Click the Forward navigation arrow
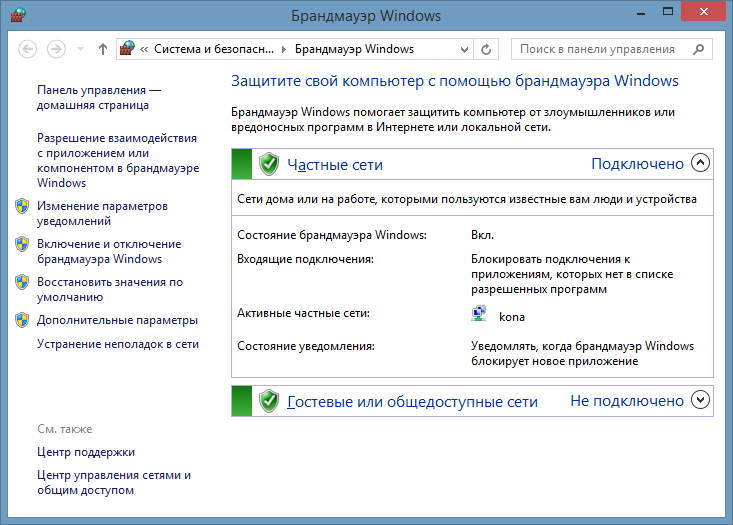This screenshot has height=525, width=733. 56,49
